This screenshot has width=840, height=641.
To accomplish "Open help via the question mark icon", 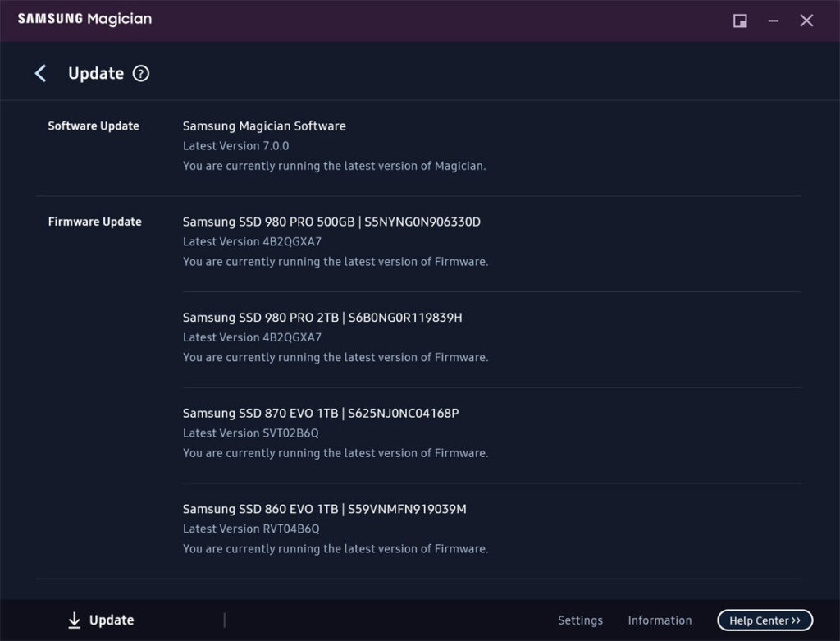I will [x=141, y=73].
